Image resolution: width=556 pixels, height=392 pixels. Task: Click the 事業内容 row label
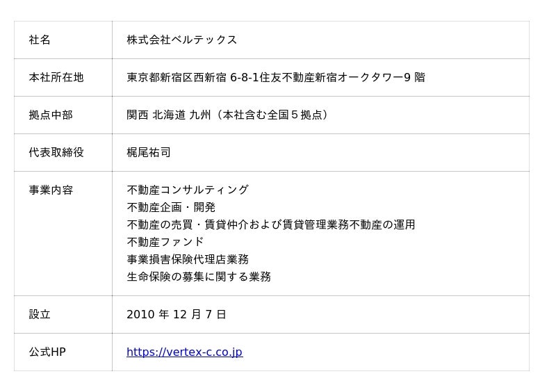click(x=51, y=190)
